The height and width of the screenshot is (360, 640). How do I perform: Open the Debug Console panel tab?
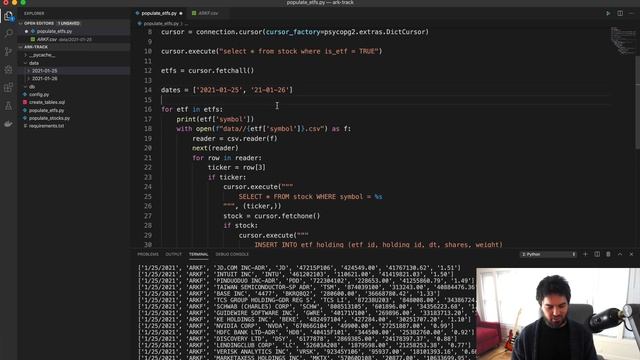coord(232,254)
